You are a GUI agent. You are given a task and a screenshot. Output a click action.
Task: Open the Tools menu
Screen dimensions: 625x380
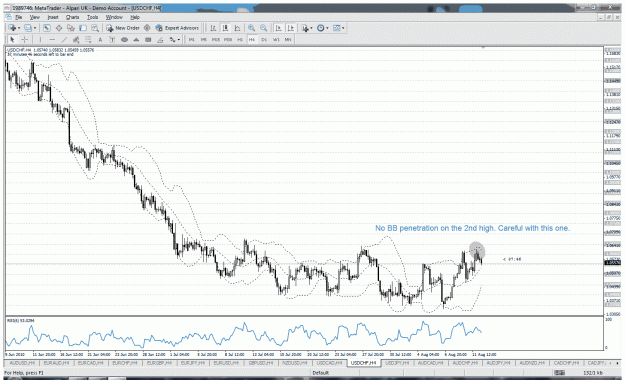pyautogui.click(x=92, y=17)
